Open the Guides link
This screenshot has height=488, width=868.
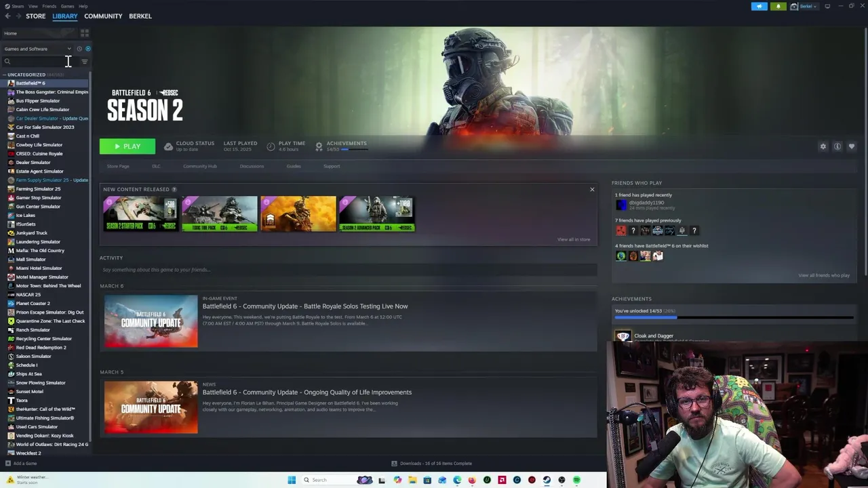click(294, 166)
